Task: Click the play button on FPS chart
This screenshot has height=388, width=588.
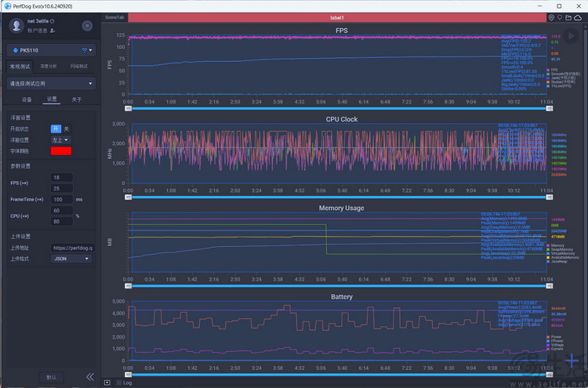Action: point(571,36)
